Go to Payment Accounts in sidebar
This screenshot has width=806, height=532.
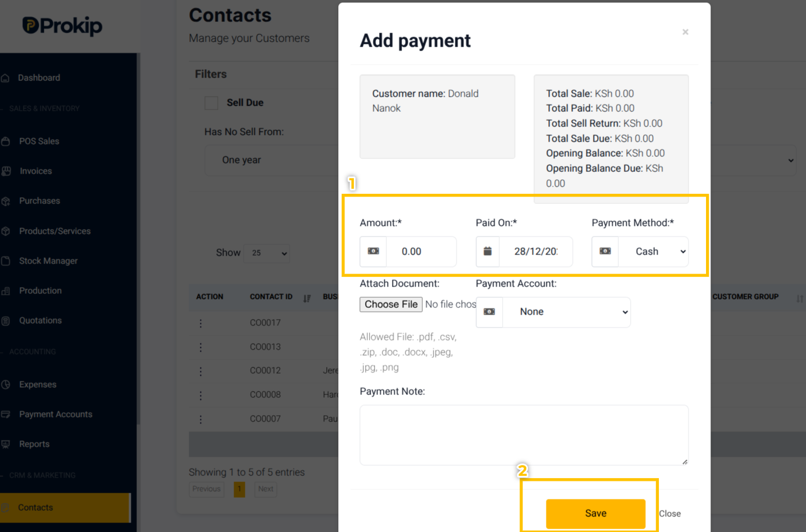[56, 414]
